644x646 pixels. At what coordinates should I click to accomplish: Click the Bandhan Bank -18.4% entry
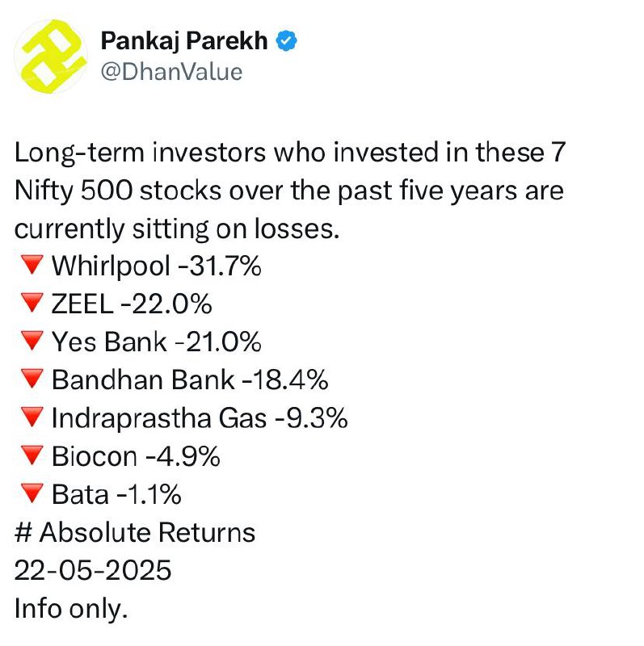190,380
